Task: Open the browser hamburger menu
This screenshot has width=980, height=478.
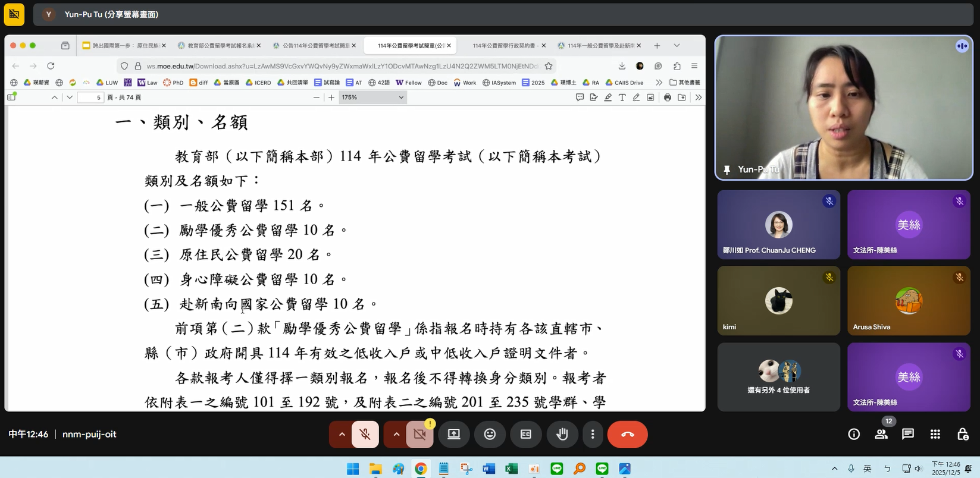Action: pyautogui.click(x=694, y=66)
